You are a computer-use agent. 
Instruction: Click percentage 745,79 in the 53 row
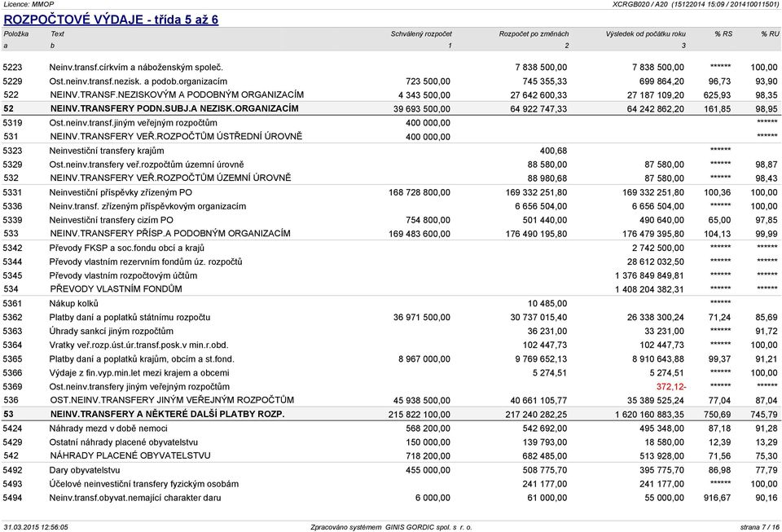pos(764,415)
